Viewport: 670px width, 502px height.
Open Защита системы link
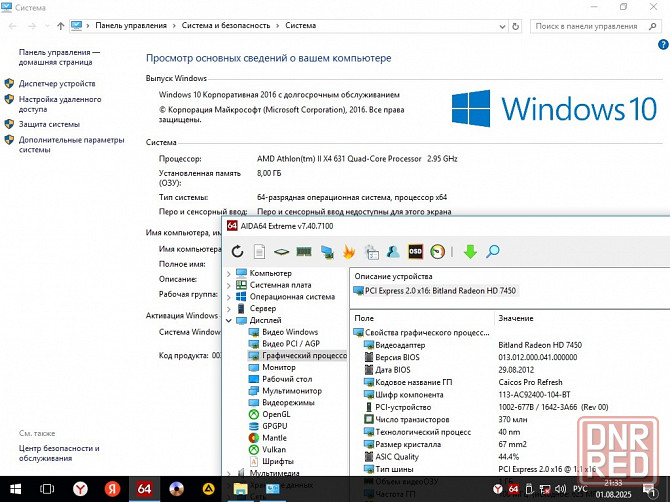(x=49, y=124)
